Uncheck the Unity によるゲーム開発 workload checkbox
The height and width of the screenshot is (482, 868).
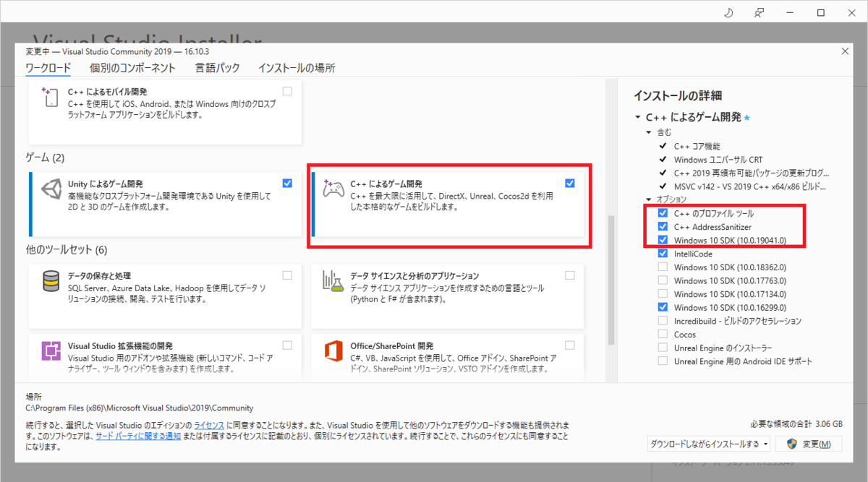click(288, 184)
